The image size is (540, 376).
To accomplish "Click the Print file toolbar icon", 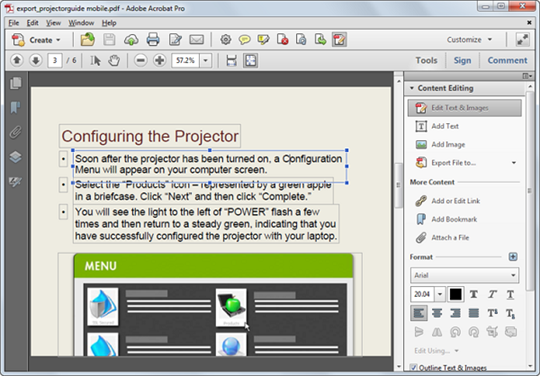I will click(x=153, y=40).
